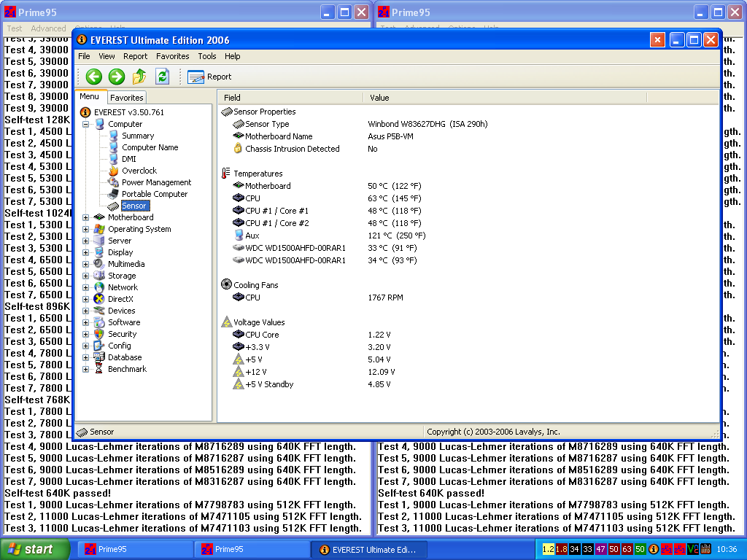Click the EVEREST v3.50.761 root node icon
747x560 pixels.
coord(85,112)
